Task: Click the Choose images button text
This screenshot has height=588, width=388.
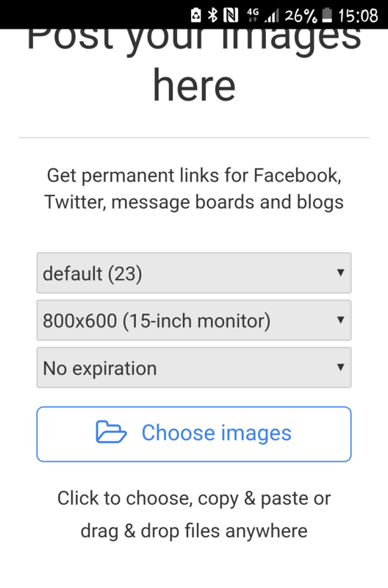Action: 216,433
